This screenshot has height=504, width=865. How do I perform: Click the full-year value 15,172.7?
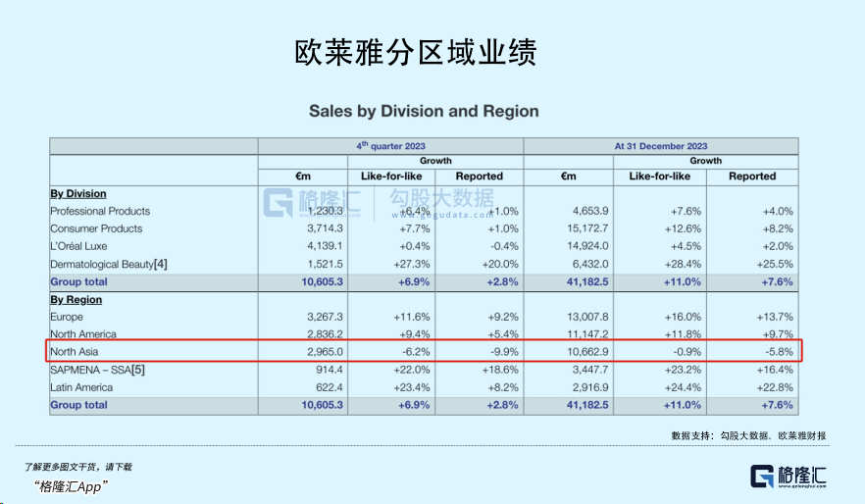coord(587,228)
